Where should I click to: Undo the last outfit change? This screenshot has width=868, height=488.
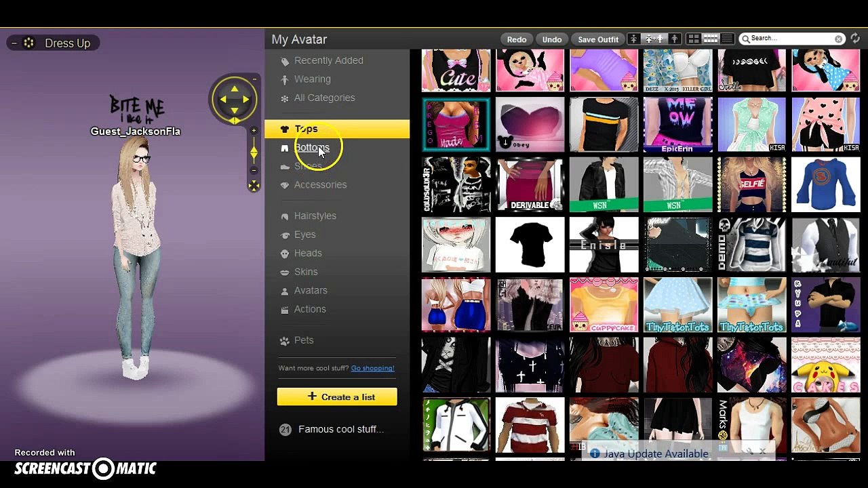[552, 39]
